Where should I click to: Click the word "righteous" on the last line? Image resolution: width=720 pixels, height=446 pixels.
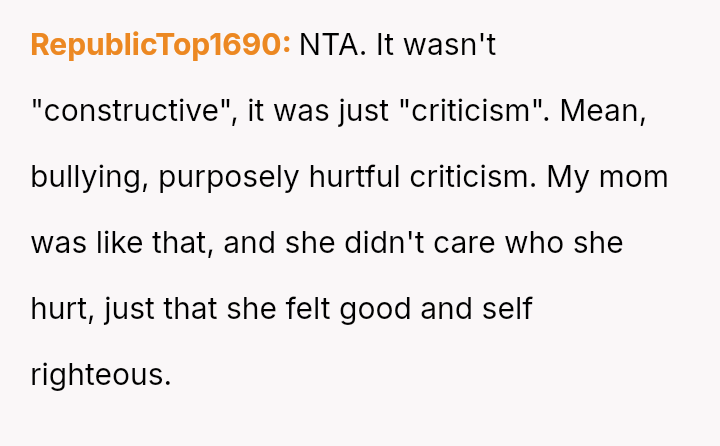click(100, 376)
